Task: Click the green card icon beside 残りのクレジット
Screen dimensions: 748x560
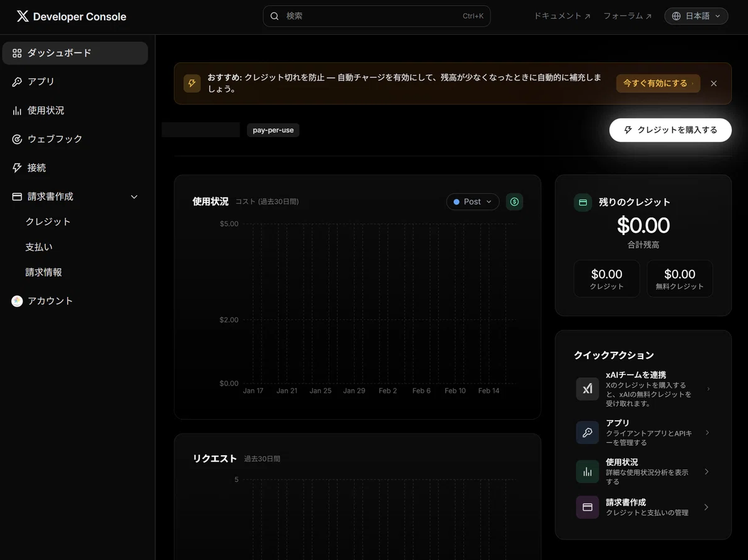Action: tap(583, 203)
